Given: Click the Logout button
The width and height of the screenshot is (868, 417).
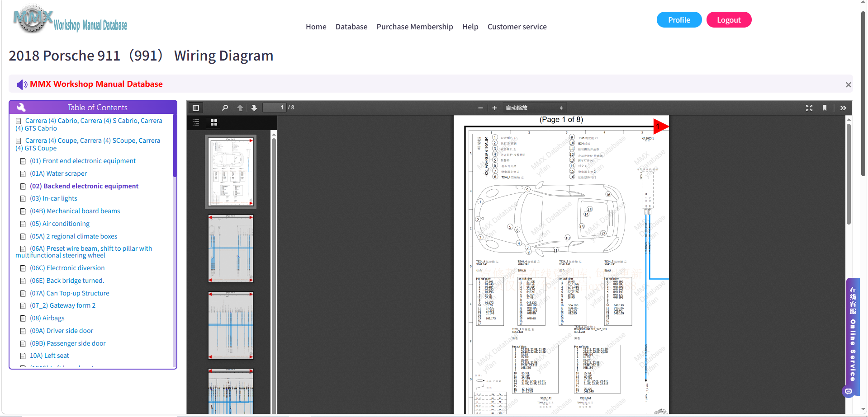Looking at the screenshot, I should 729,20.
